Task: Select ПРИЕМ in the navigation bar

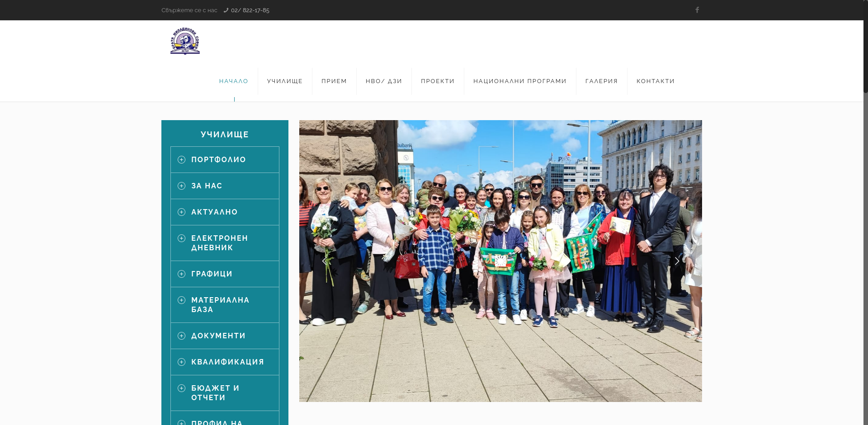Action: point(334,81)
